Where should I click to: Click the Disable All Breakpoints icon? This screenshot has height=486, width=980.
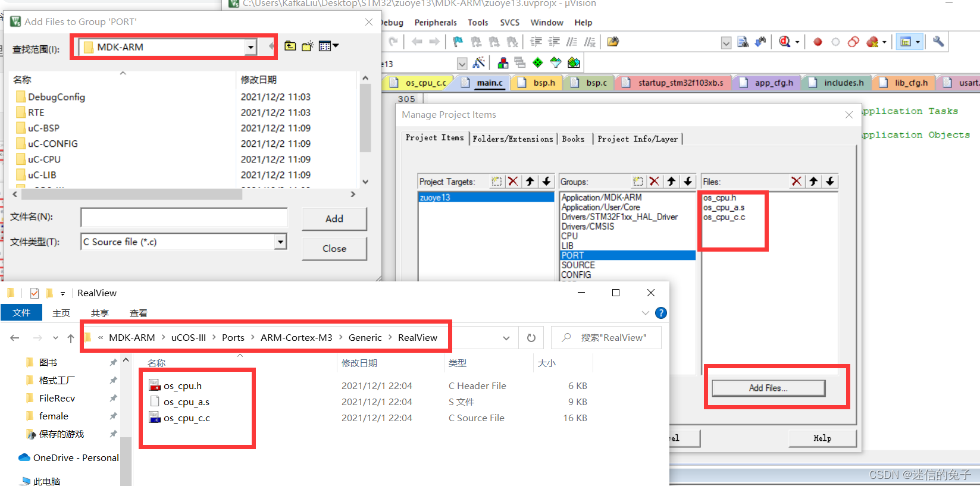tap(853, 42)
